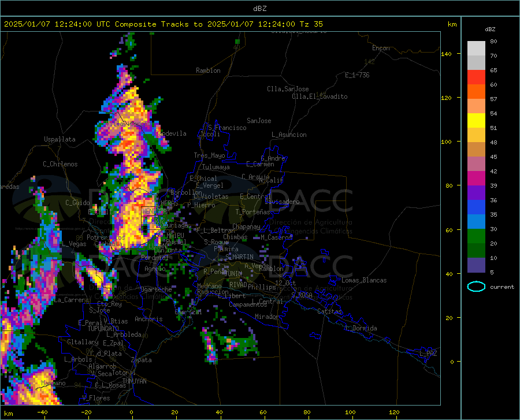Select the dark orange 57–60 dBZ legend swatch
This screenshot has width=520, height=420.
[x=476, y=92]
